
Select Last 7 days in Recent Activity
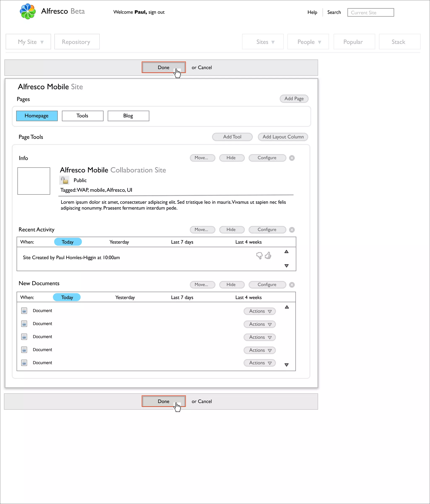(x=182, y=242)
